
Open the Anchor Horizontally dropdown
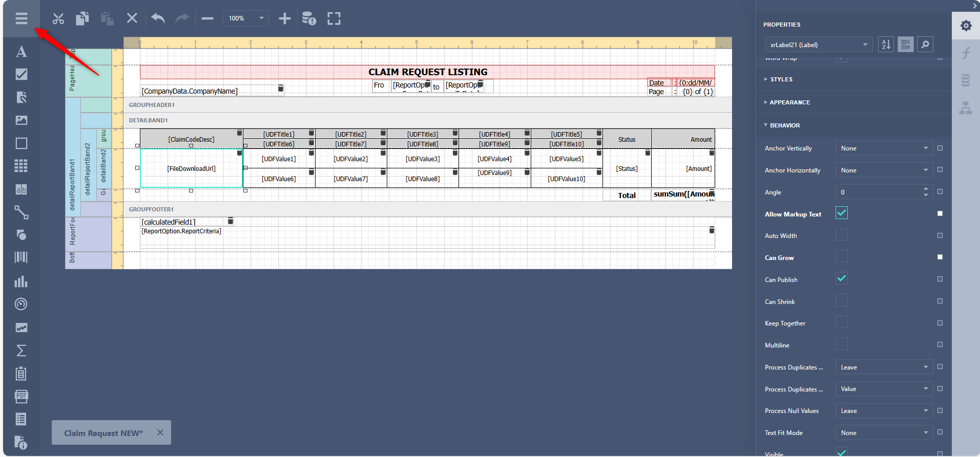(884, 170)
